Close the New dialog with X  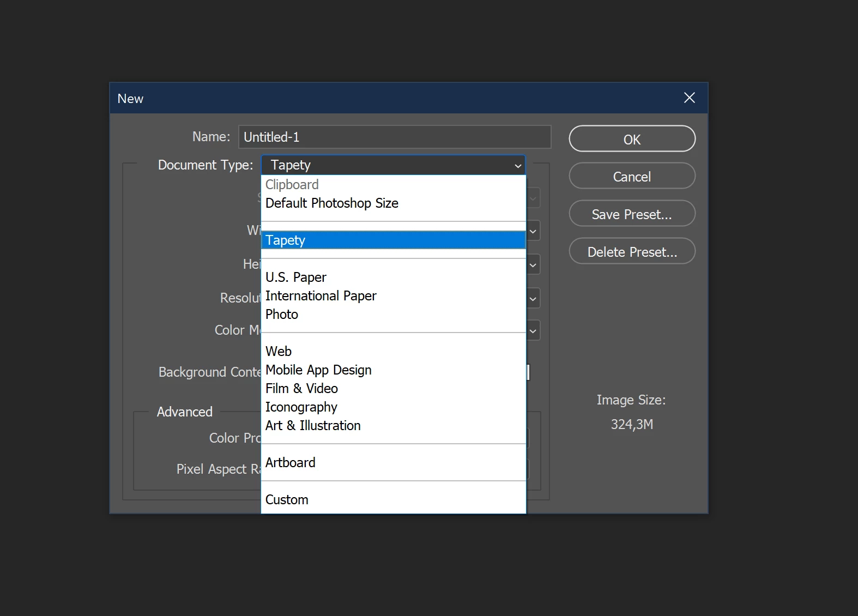(x=690, y=98)
